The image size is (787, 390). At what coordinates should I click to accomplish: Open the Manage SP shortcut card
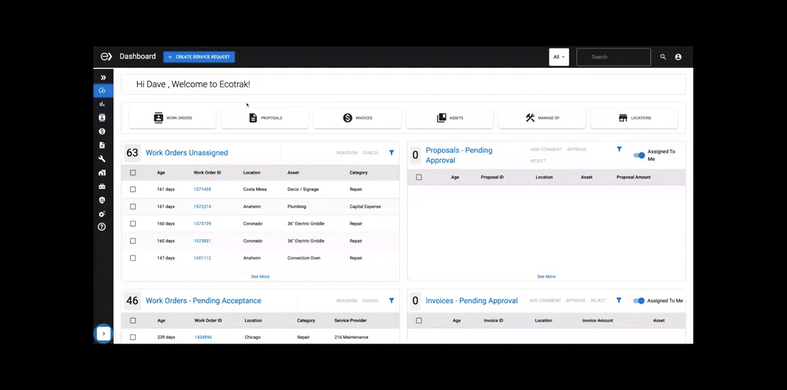542,118
